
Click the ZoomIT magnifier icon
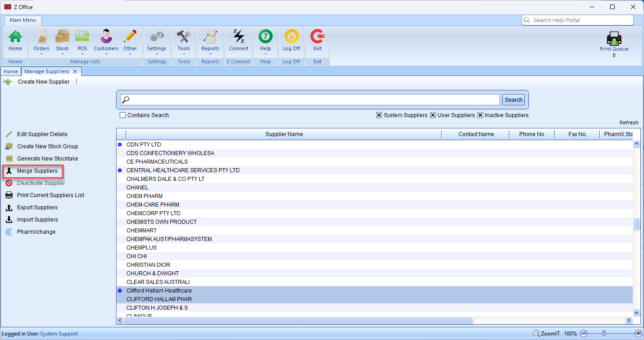click(x=536, y=333)
